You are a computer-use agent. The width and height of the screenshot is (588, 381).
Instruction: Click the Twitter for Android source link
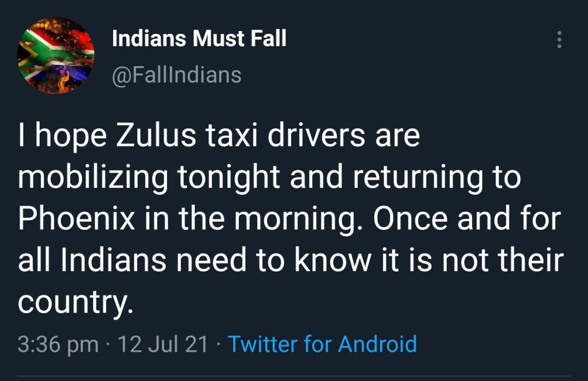click(x=323, y=344)
